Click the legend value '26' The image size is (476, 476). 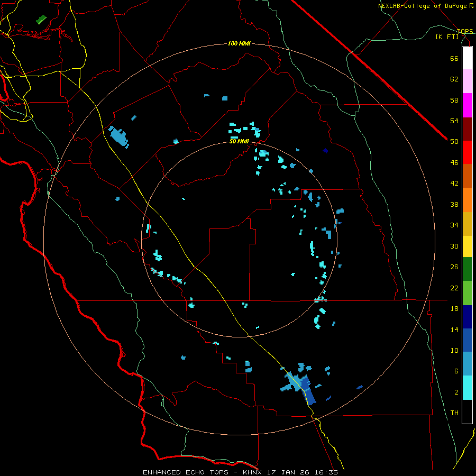pyautogui.click(x=454, y=267)
